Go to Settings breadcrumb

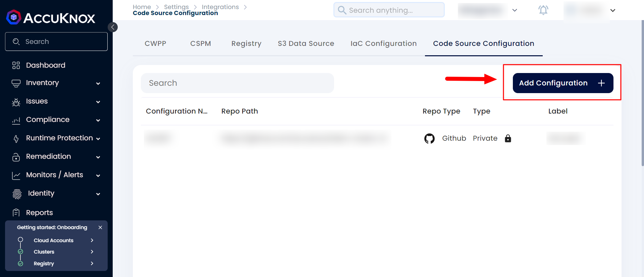coord(176,7)
